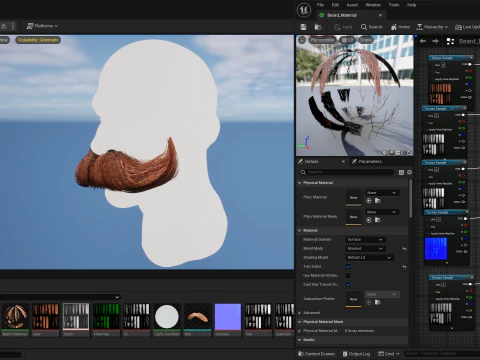The height and width of the screenshot is (360, 480).
Task: Click the Unreal Engine logo icon
Action: (x=304, y=10)
